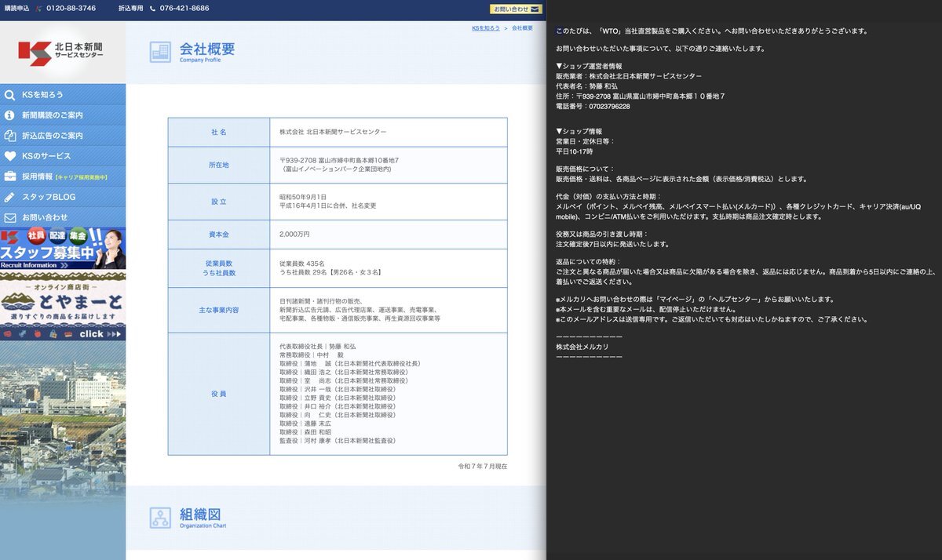
Task: Click the 所在地 table header cell
Action: (219, 165)
